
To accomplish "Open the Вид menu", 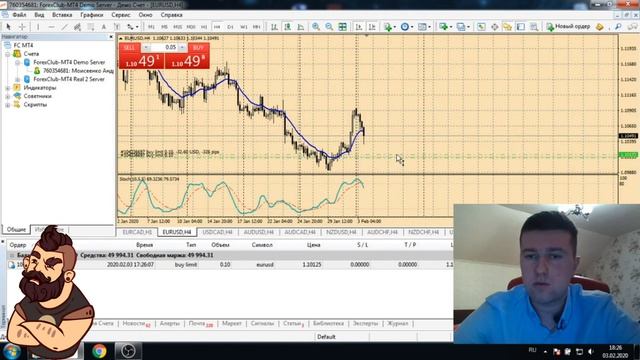I will [x=39, y=15].
